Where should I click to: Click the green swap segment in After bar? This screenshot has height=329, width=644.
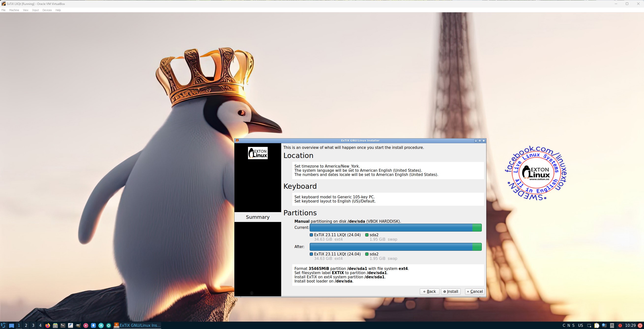(477, 247)
